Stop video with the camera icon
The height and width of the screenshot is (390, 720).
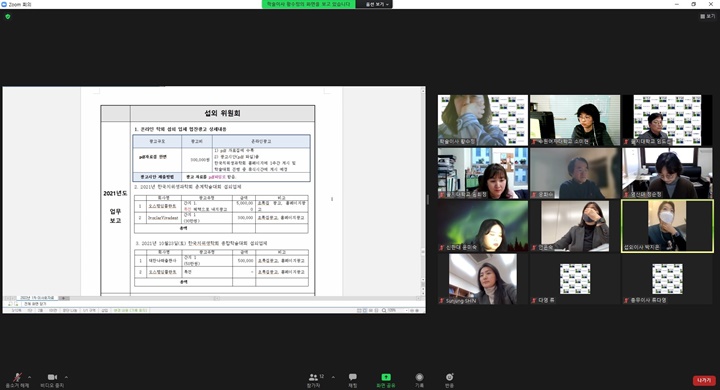pyautogui.click(x=52, y=377)
